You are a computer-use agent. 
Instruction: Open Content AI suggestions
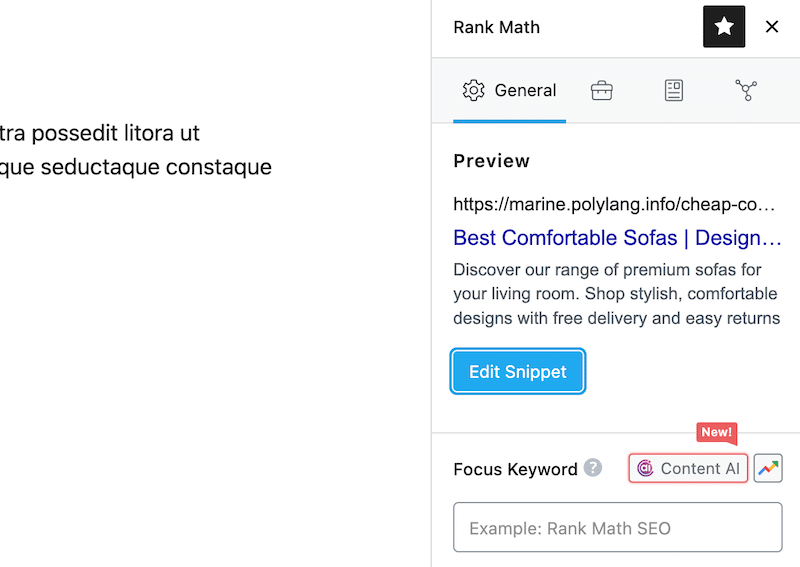point(688,468)
